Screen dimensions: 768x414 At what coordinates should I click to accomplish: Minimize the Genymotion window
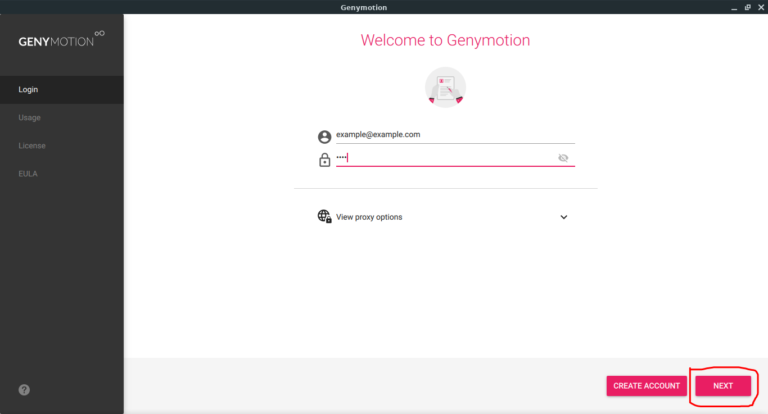(x=734, y=7)
